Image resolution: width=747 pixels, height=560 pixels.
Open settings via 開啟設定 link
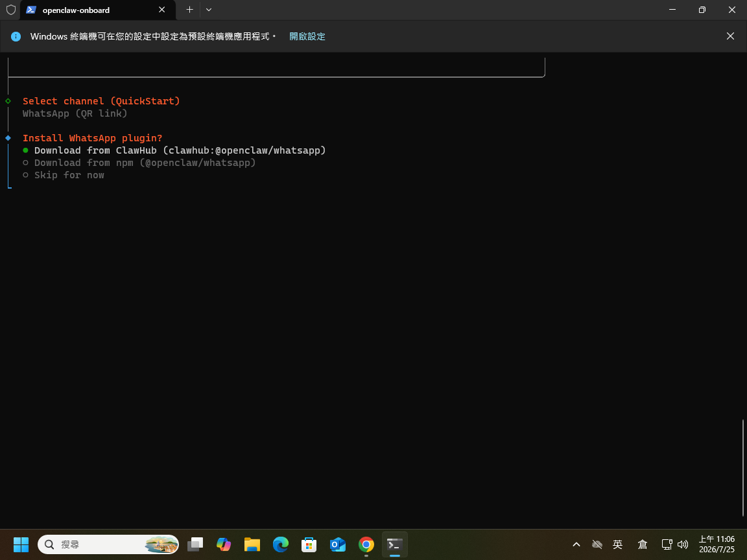tap(307, 36)
